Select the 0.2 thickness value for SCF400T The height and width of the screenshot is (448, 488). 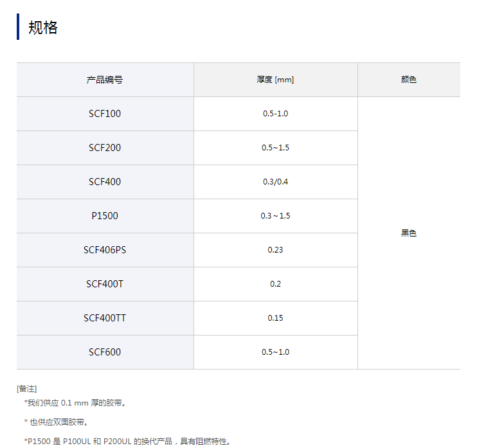click(275, 284)
